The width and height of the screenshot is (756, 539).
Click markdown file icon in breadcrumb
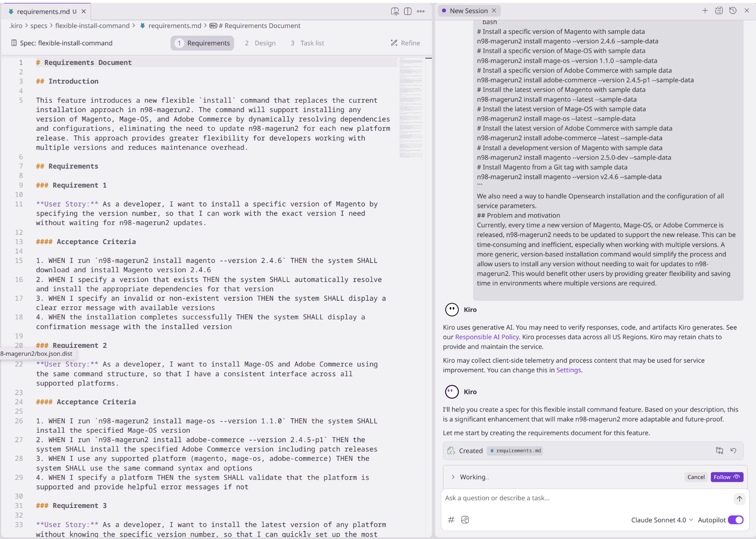143,26
